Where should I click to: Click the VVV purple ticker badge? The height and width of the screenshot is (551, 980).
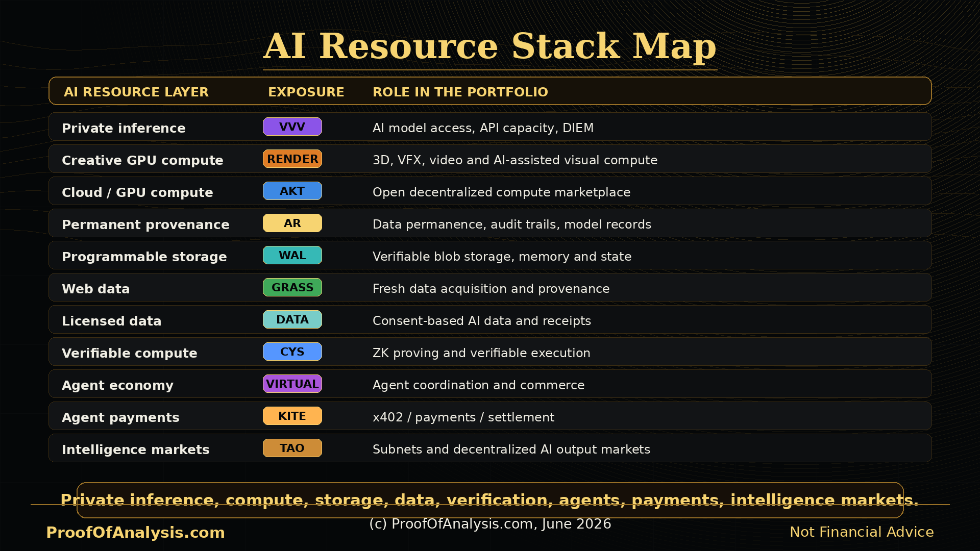(x=292, y=127)
